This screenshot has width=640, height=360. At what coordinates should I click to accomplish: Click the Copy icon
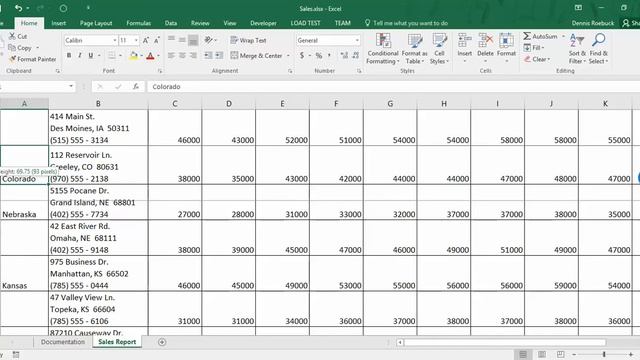12,48
